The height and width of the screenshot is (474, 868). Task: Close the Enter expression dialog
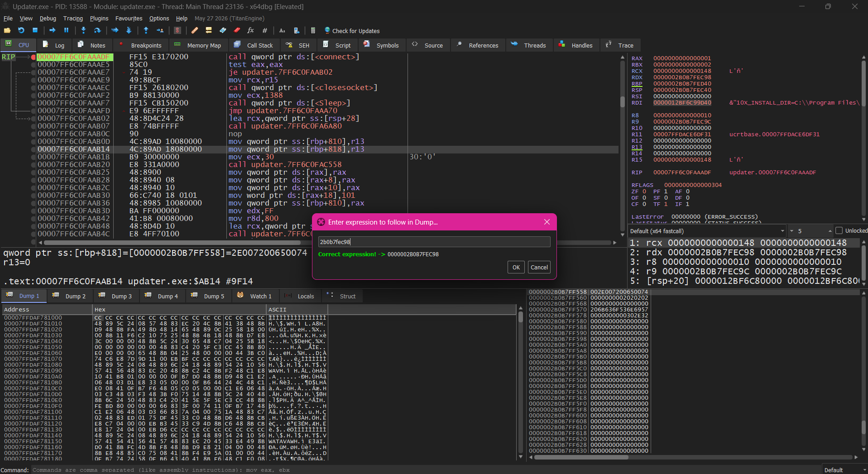[x=547, y=222]
